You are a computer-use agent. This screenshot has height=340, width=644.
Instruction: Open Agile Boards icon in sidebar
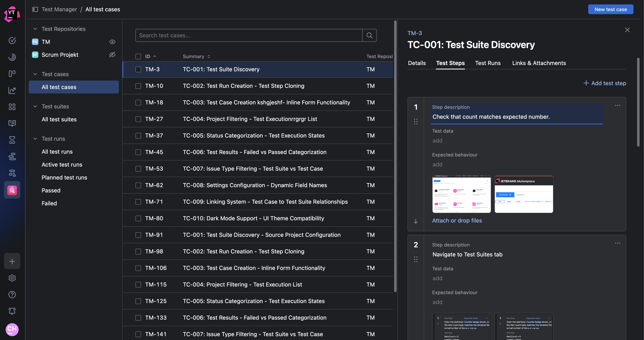(12, 74)
